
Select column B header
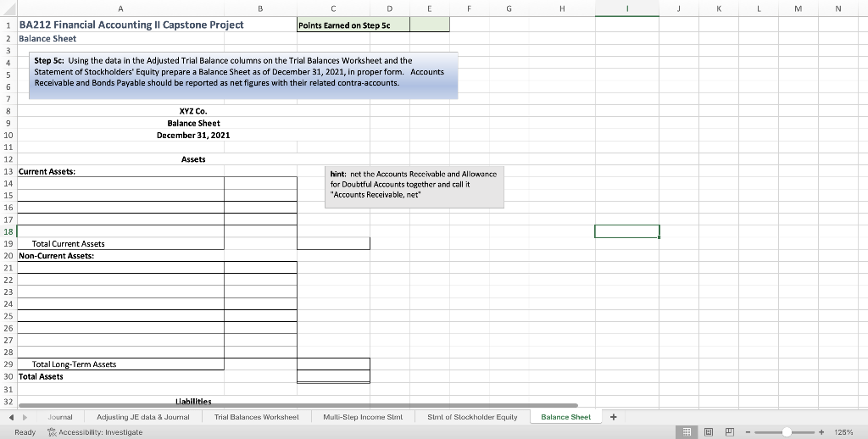(x=260, y=8)
